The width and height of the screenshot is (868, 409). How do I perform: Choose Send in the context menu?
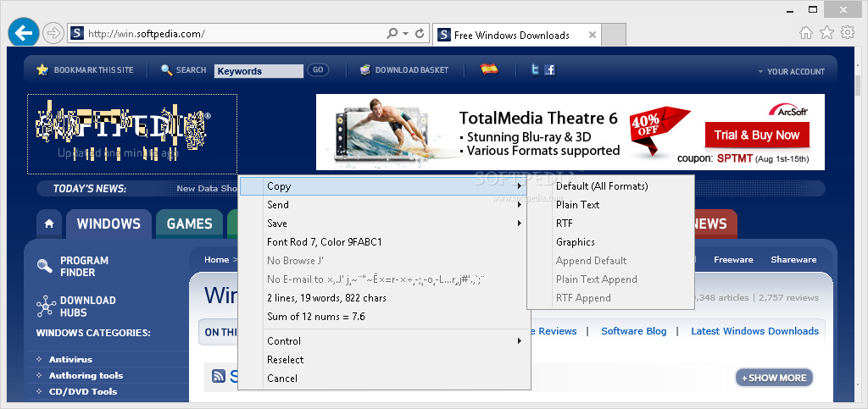[x=384, y=205]
